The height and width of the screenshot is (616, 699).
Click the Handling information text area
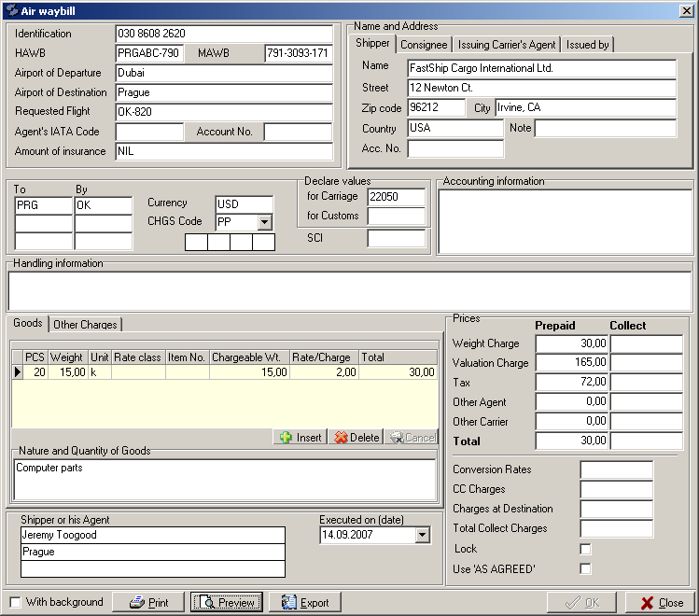tap(350, 291)
